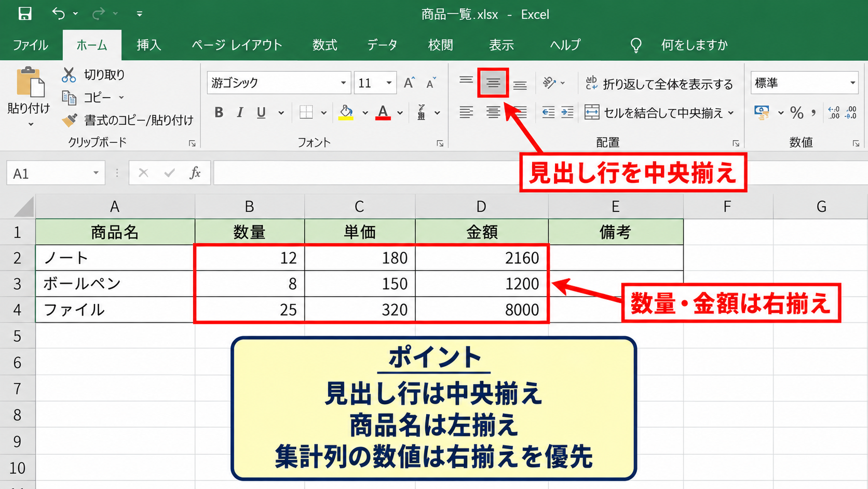868x489 pixels.
Task: Decrease font size with the small A icon
Action: click(431, 83)
